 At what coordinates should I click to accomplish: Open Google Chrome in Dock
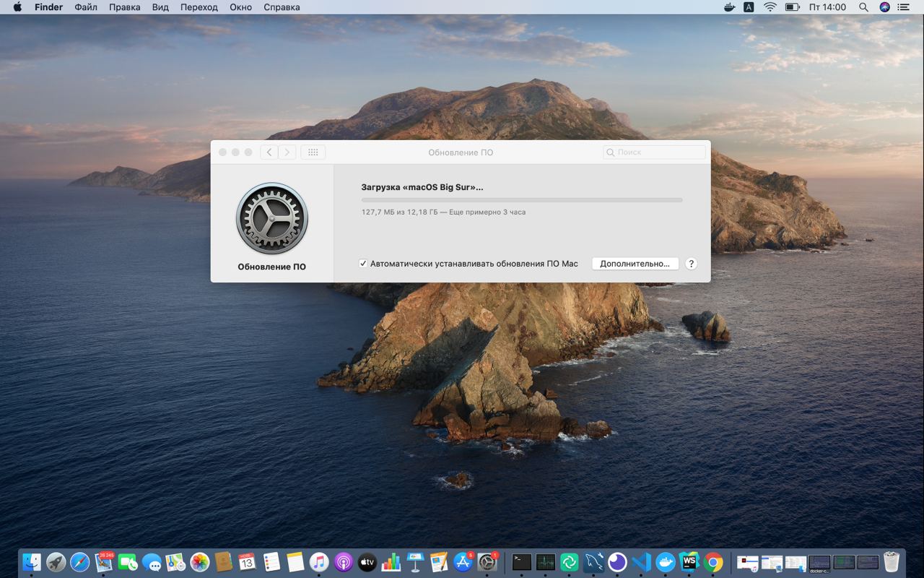pyautogui.click(x=712, y=562)
